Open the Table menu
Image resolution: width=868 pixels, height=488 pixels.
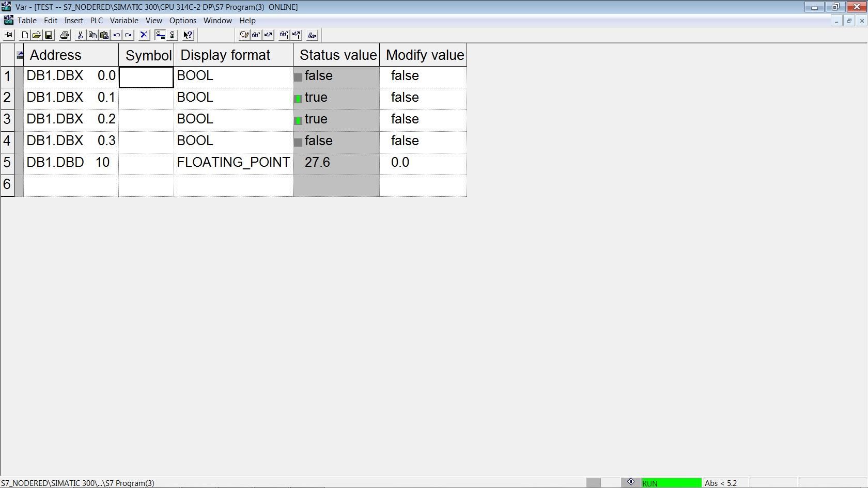pos(26,21)
